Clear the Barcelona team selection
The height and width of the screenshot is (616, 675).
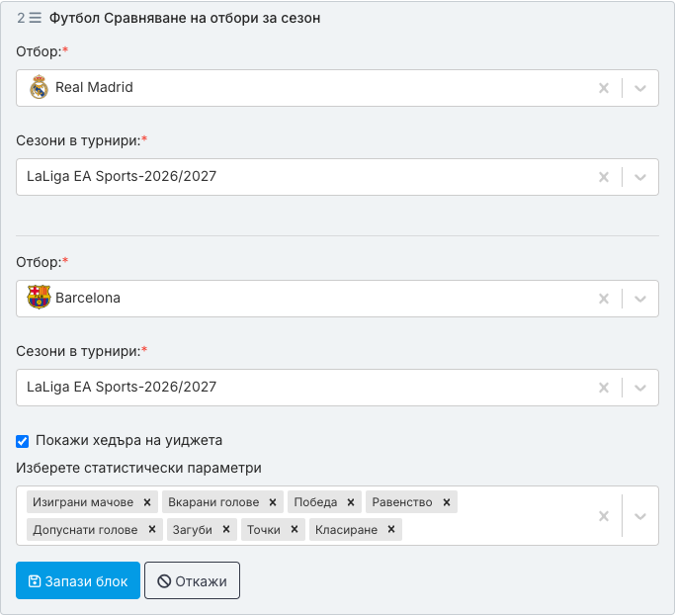click(x=604, y=299)
